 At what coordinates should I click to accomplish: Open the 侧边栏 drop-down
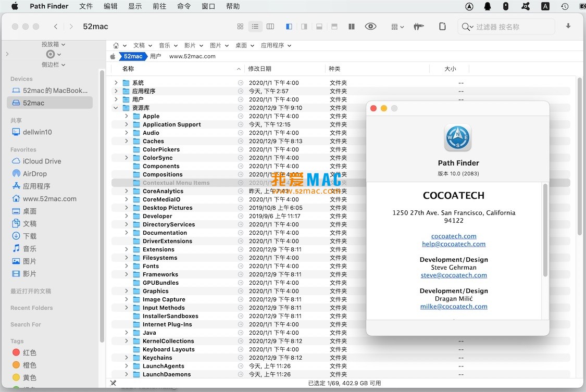(53, 65)
